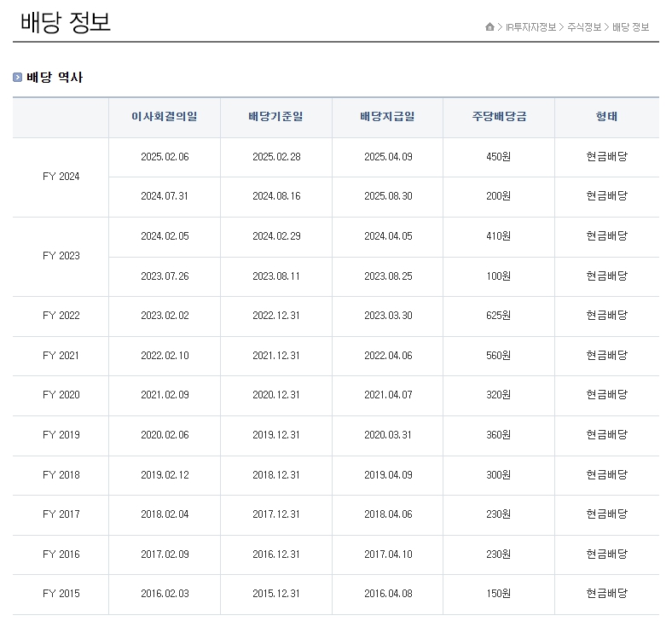This screenshot has height=627, width=672.
Task: Click payment date 2017.04.10
Action: click(388, 554)
